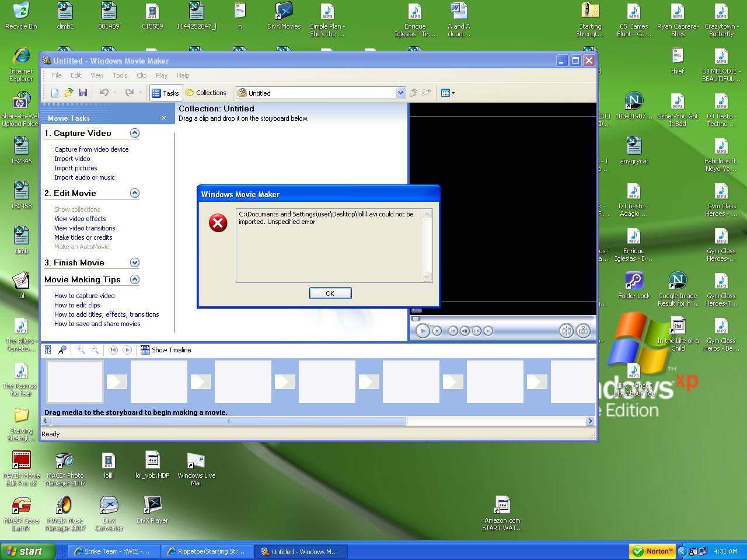Image resolution: width=747 pixels, height=560 pixels.
Task: Switch view with Show Timeline
Action: click(x=166, y=350)
